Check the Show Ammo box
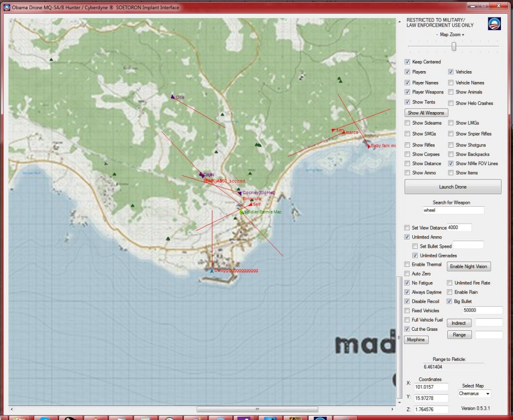 (x=407, y=173)
